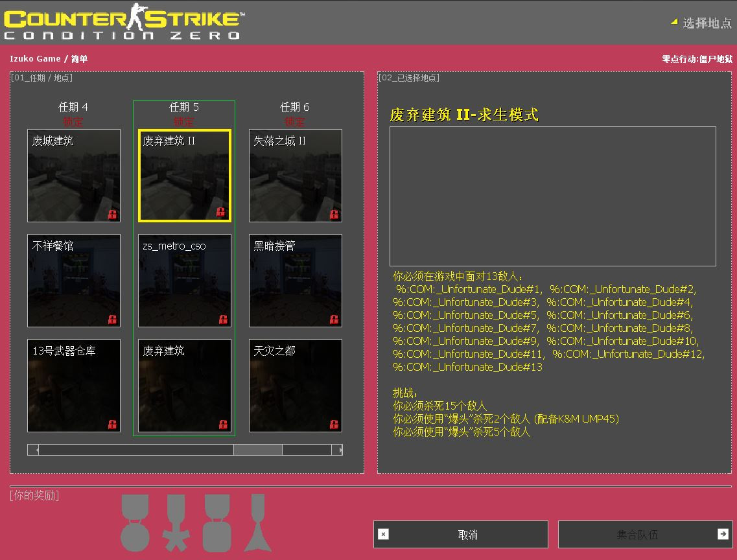Viewport: 737px width, 560px height.
Task: Select the 13号武器仓库 map thumbnail
Action: (73, 385)
